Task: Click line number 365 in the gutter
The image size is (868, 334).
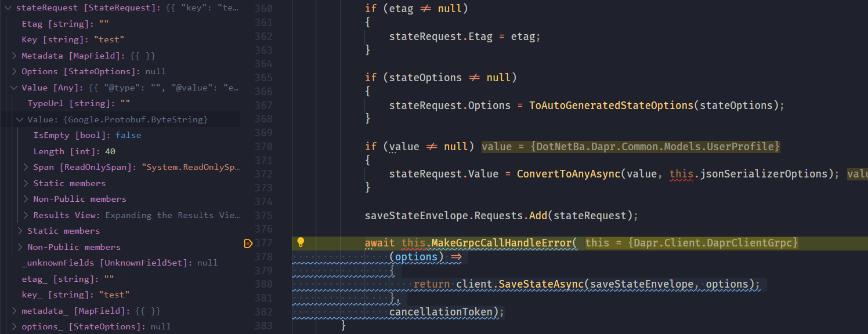Action: click(x=263, y=78)
